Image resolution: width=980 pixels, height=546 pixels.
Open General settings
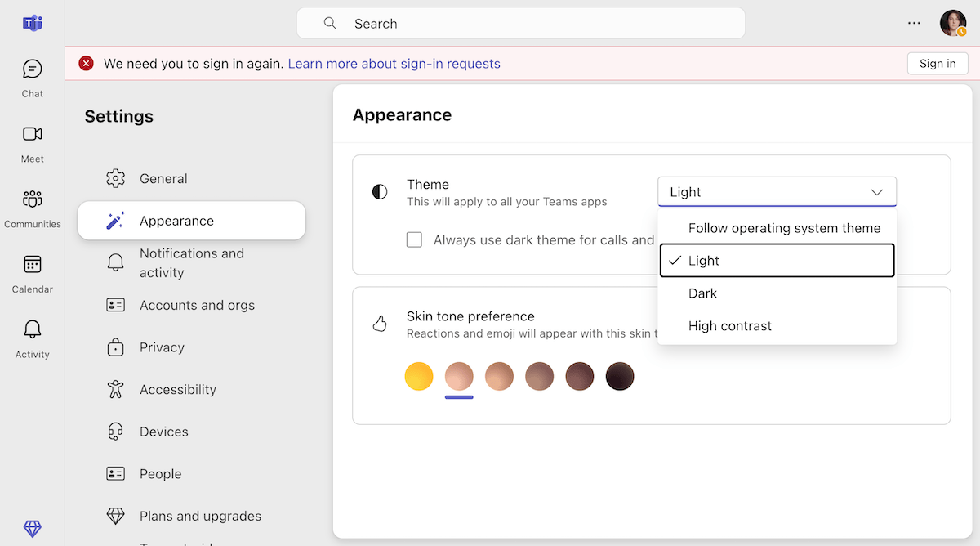tap(192, 178)
